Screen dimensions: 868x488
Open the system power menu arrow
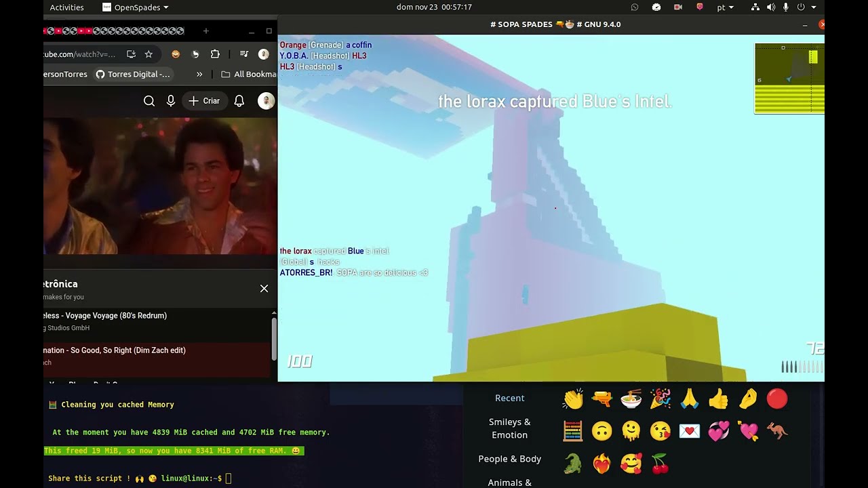(814, 7)
